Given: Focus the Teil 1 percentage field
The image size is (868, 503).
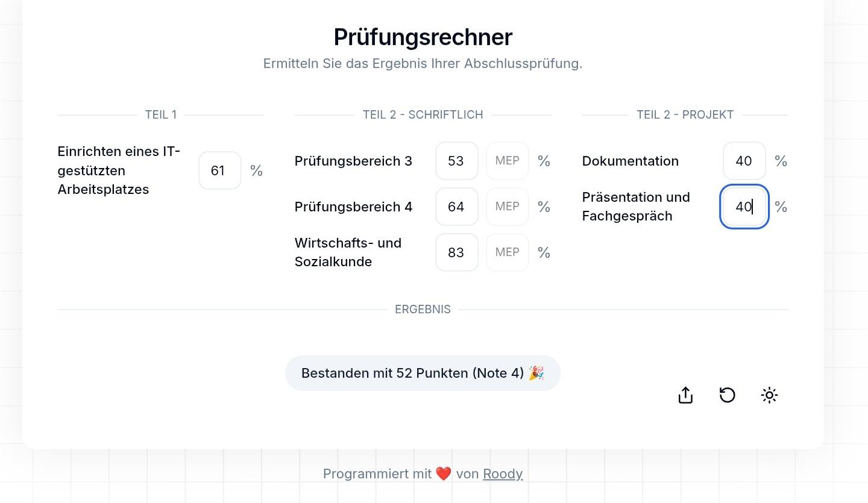Looking at the screenshot, I should point(220,170).
